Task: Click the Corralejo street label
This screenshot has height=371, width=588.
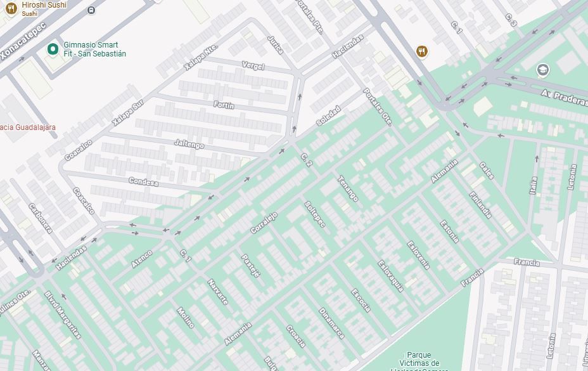Action: click(x=264, y=223)
